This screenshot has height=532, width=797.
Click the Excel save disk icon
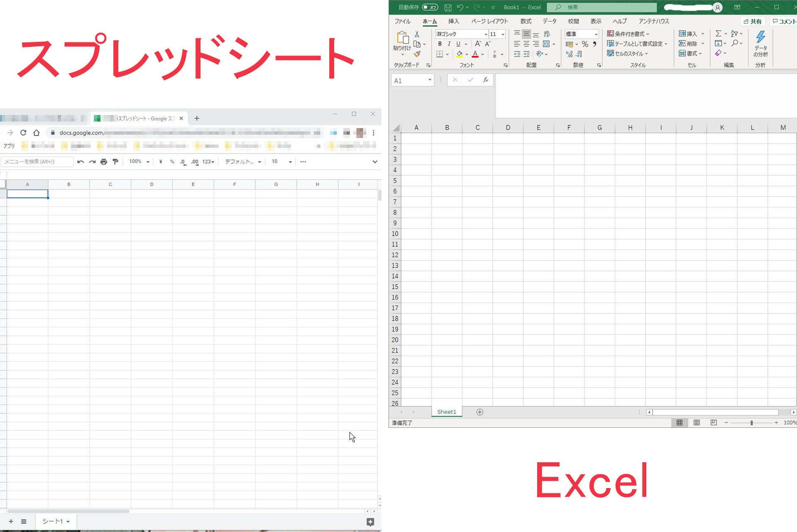point(448,7)
